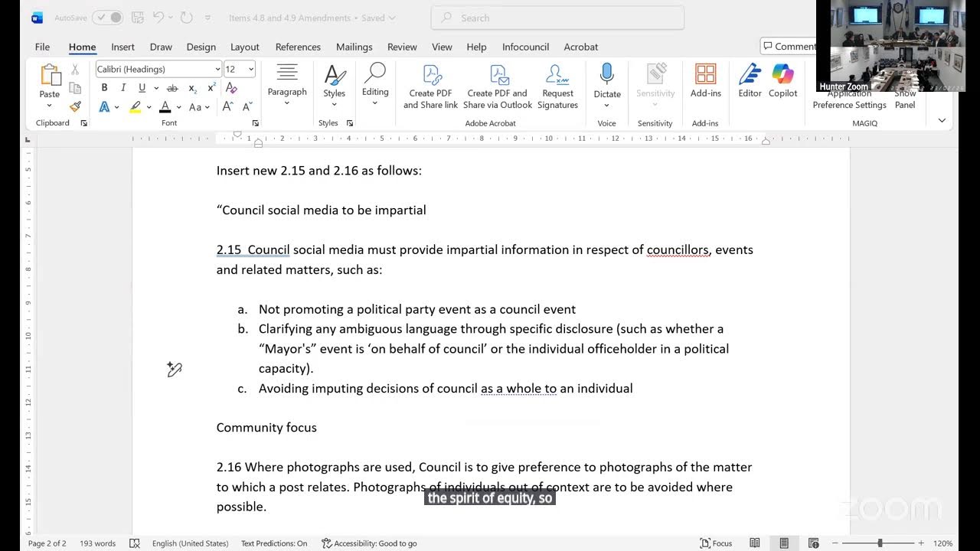This screenshot has height=551, width=980.
Task: Open Create PDF and Share link
Action: point(430,86)
